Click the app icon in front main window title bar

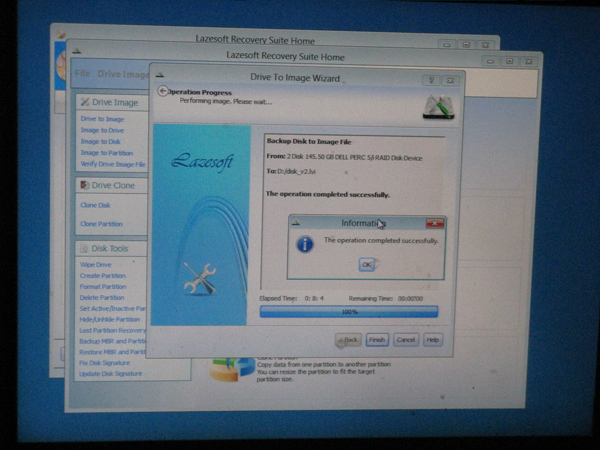pos(77,51)
